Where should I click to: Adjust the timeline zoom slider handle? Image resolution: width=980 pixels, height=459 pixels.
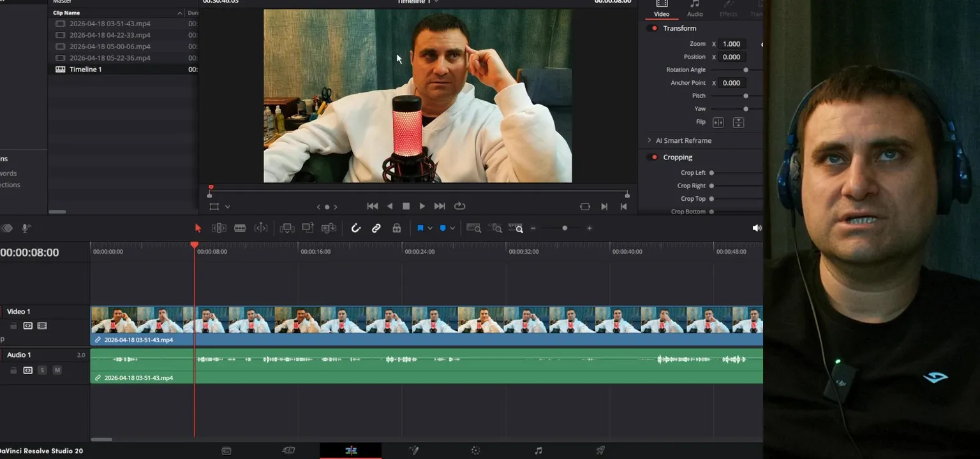coord(565,228)
